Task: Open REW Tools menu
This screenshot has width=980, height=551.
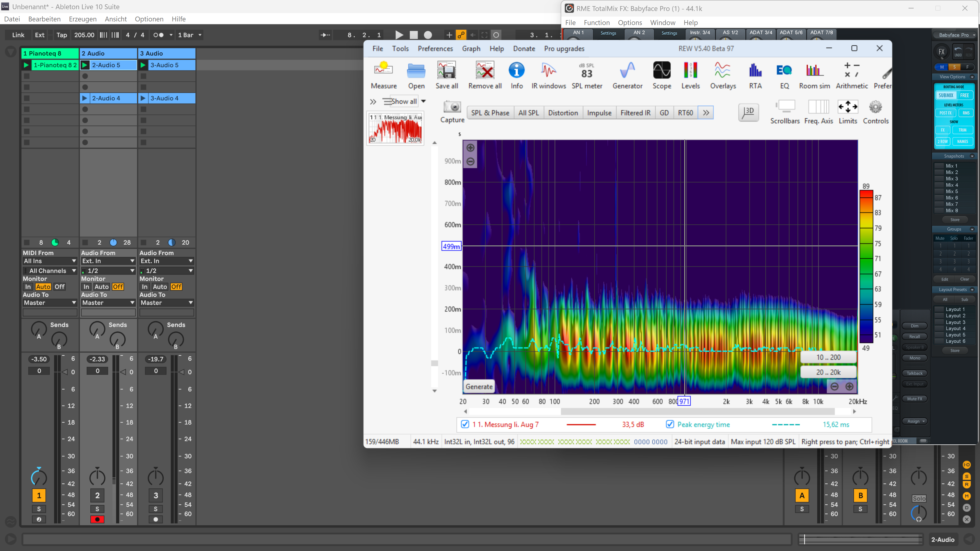Action: (400, 49)
